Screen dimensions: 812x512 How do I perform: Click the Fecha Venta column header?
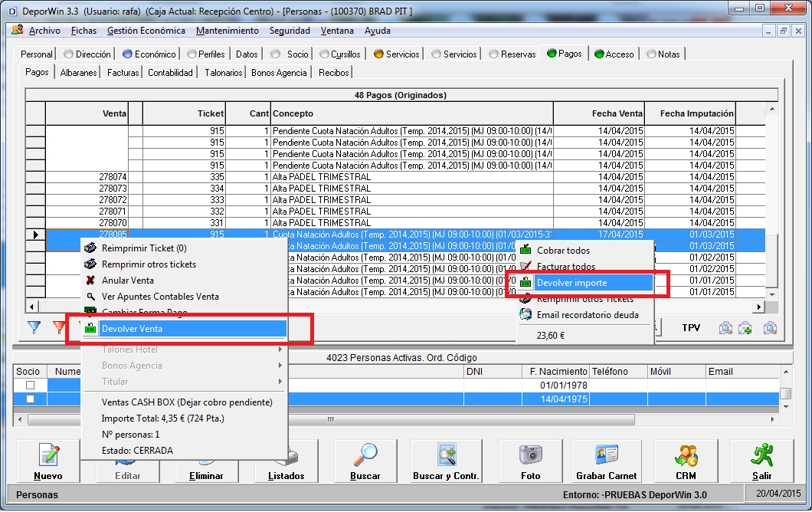coord(599,113)
